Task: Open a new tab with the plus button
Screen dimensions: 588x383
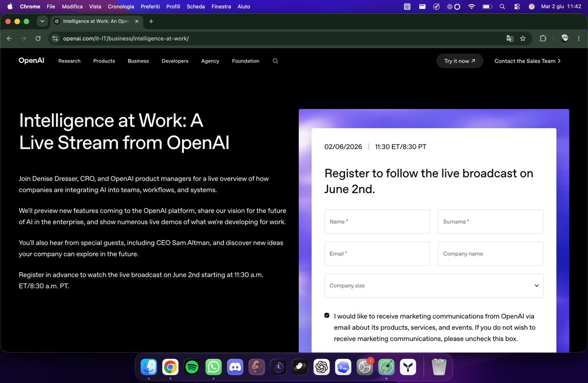Action: click(x=151, y=22)
